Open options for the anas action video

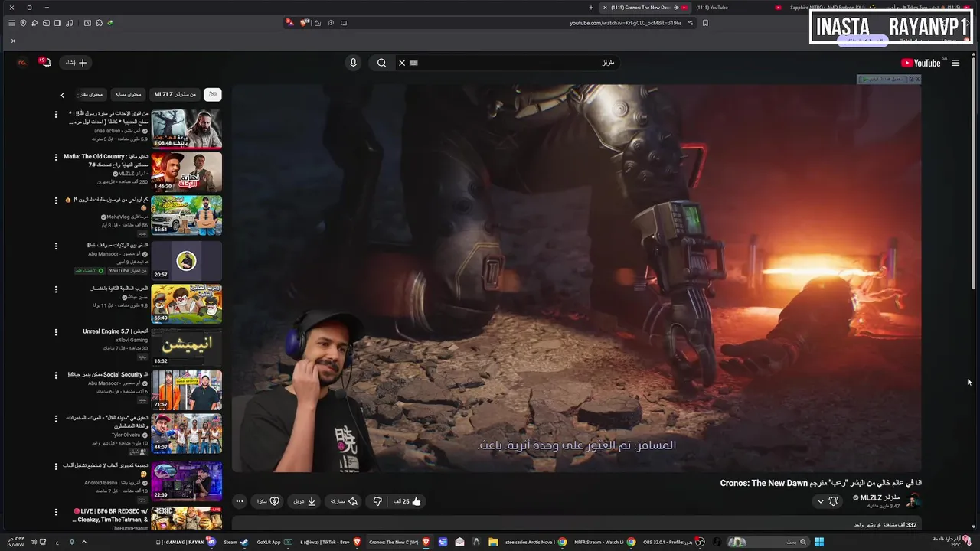(x=55, y=114)
